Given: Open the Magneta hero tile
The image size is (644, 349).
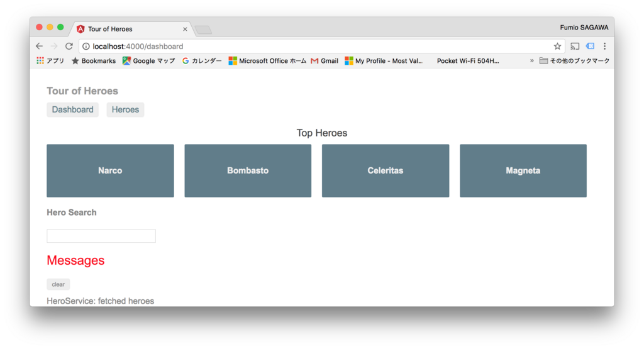Looking at the screenshot, I should (x=523, y=171).
